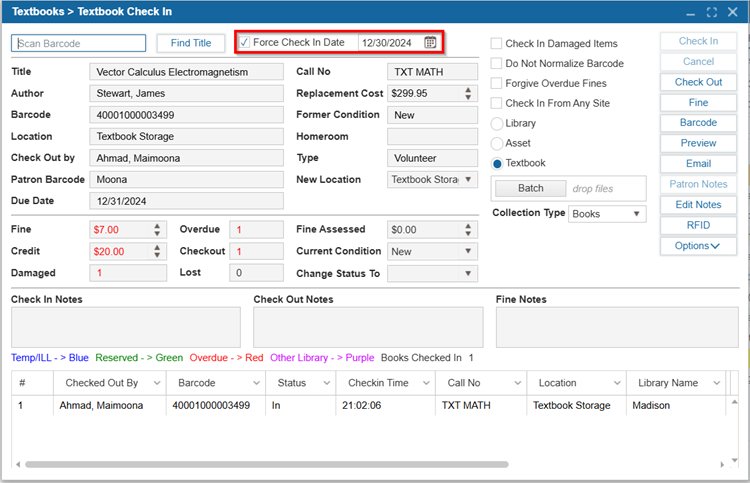Click the Find Title button
This screenshot has width=750, height=483.
(191, 43)
